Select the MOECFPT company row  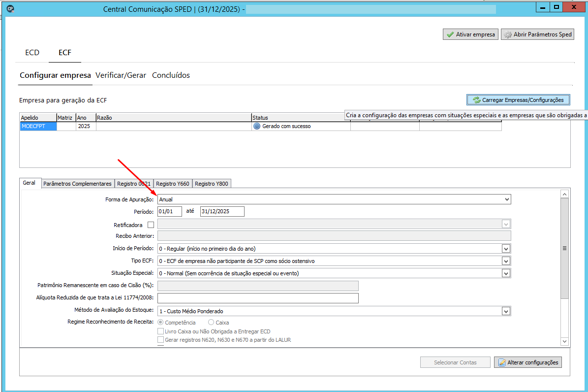260,126
